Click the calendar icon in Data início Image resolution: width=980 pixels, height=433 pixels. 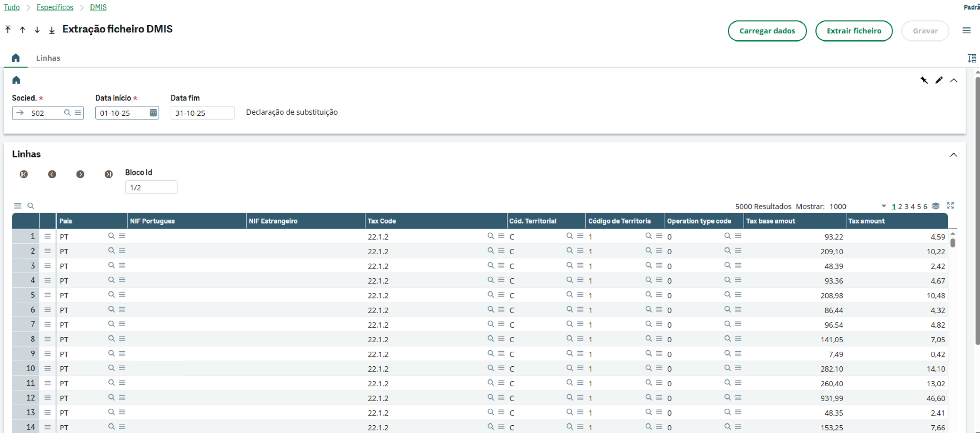point(153,113)
